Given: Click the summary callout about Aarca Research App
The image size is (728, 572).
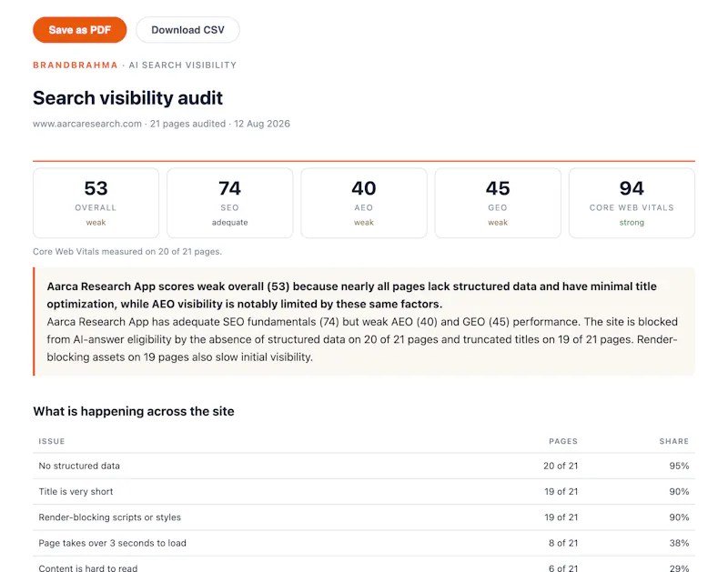Looking at the screenshot, I should pyautogui.click(x=364, y=322).
